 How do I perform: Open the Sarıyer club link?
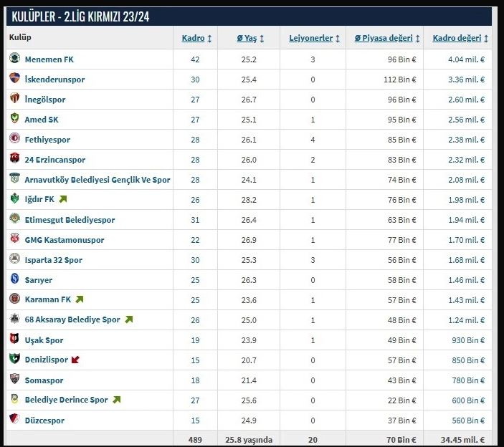point(38,280)
